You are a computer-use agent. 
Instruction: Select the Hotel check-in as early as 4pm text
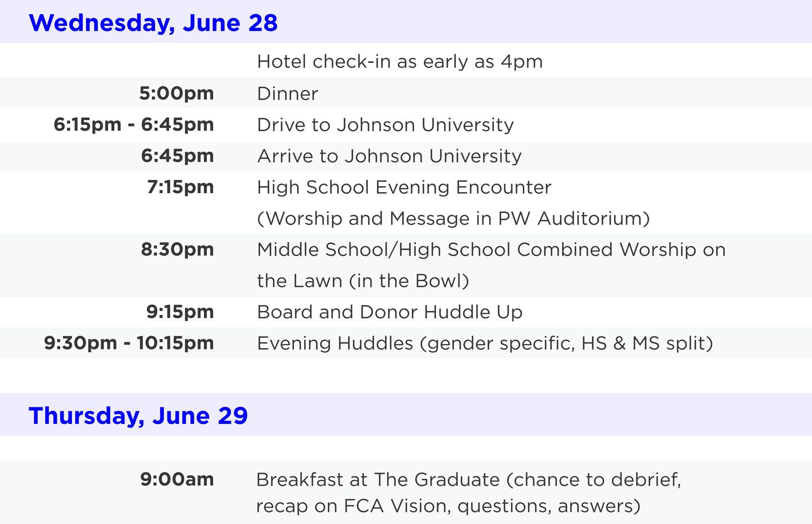point(400,62)
